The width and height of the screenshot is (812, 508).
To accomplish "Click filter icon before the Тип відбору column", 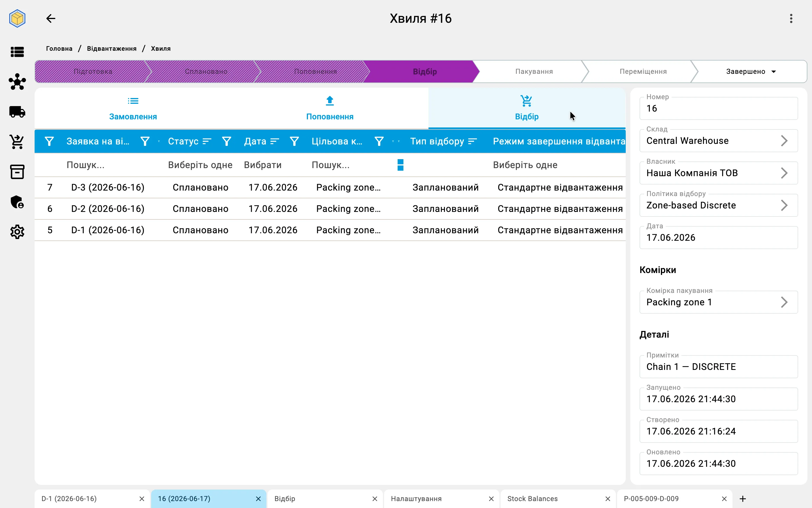I will point(379,142).
